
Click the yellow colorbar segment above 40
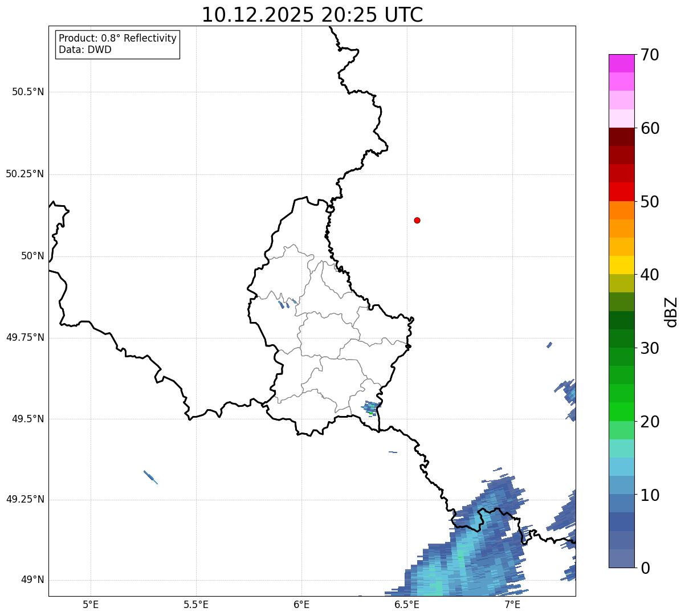pyautogui.click(x=621, y=266)
